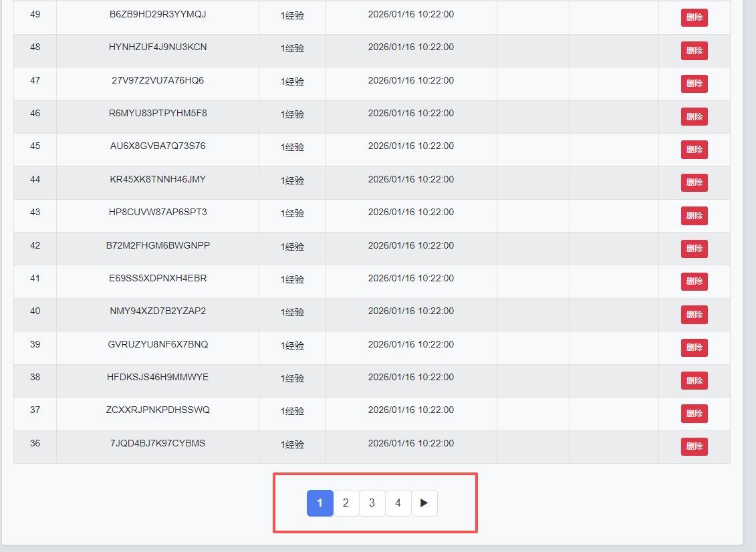The width and height of the screenshot is (756, 552).
Task: Click the next page arrow in pagination
Action: coord(424,503)
